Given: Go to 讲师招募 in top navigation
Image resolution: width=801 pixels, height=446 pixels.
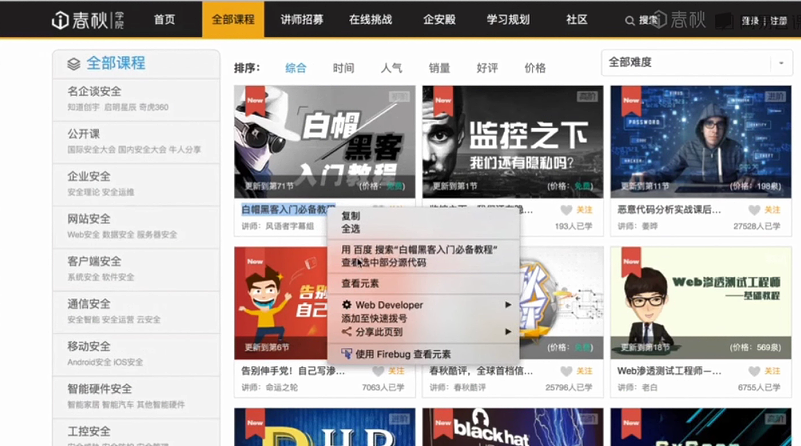Looking at the screenshot, I should (x=301, y=20).
